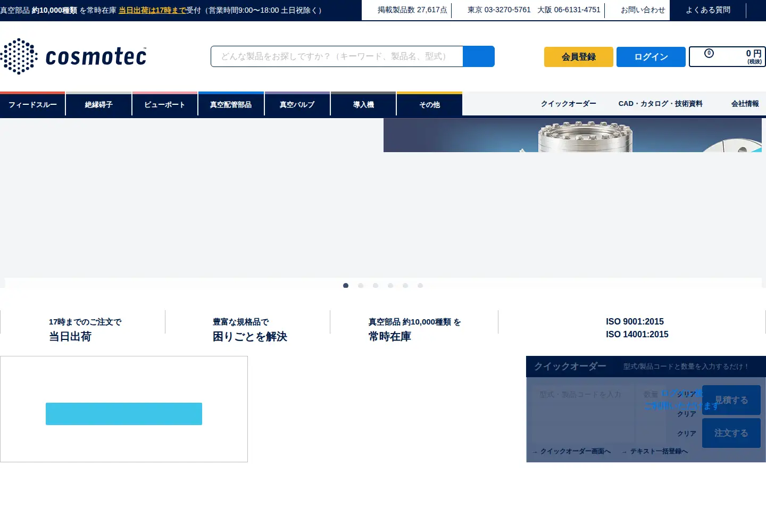This screenshot has height=532, width=766.
Task: Select the third carousel dot indicator
Action: tap(376, 286)
